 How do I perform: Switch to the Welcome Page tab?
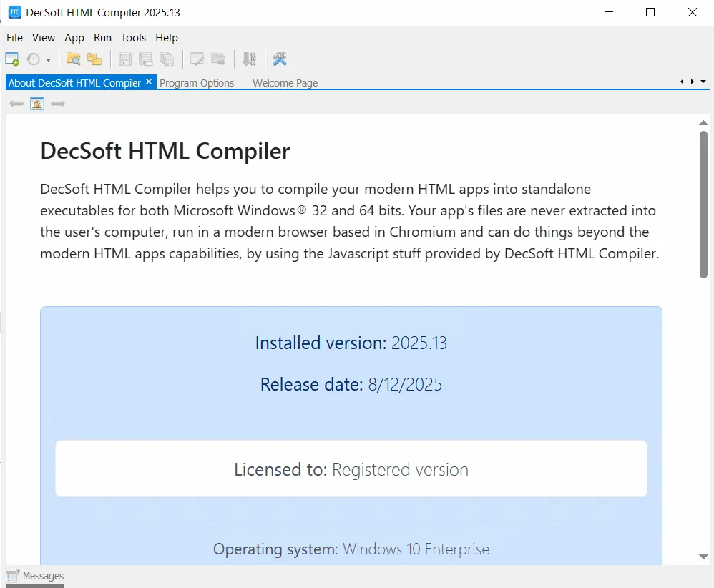(x=285, y=83)
